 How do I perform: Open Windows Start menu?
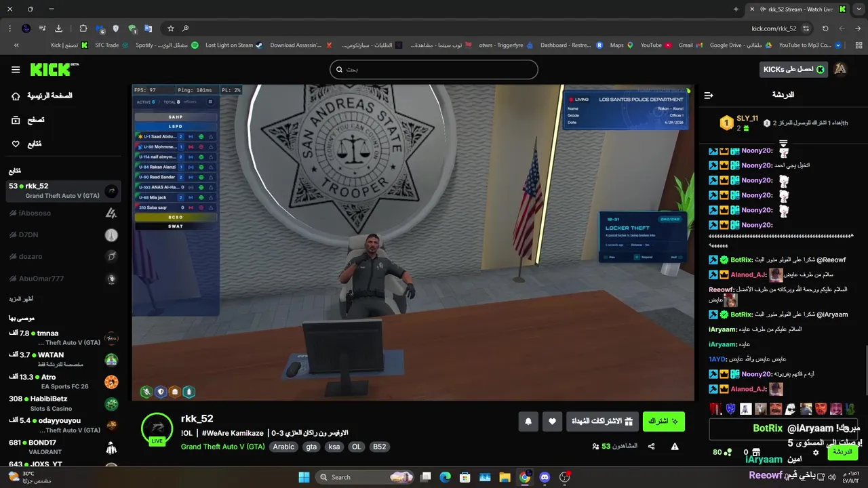[304, 477]
